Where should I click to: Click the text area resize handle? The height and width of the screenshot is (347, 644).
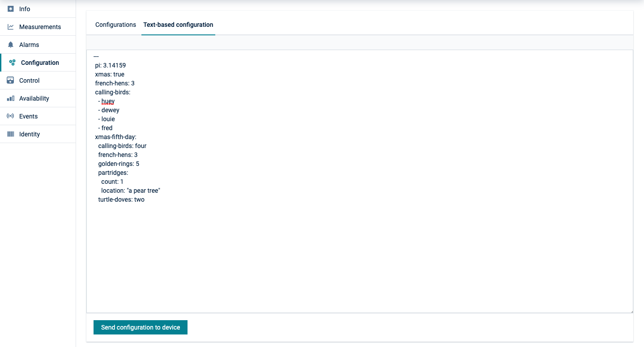631,310
